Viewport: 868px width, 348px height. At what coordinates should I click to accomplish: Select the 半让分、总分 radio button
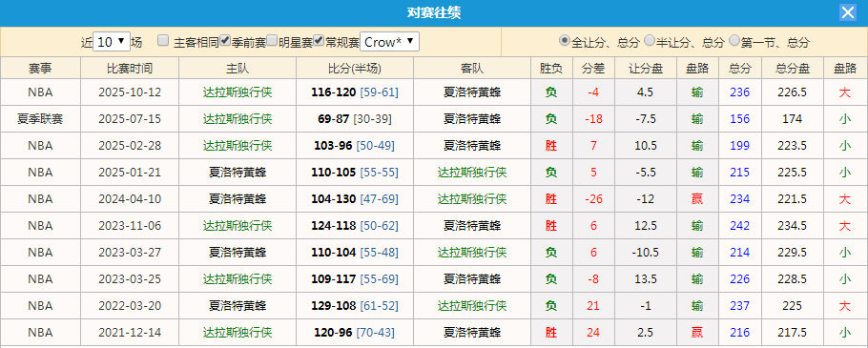[650, 40]
